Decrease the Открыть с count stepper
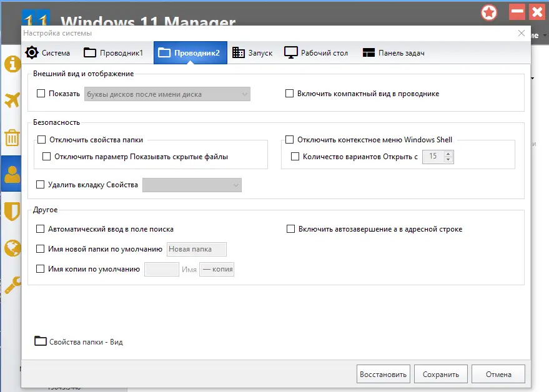549x392 pixels. coord(448,160)
